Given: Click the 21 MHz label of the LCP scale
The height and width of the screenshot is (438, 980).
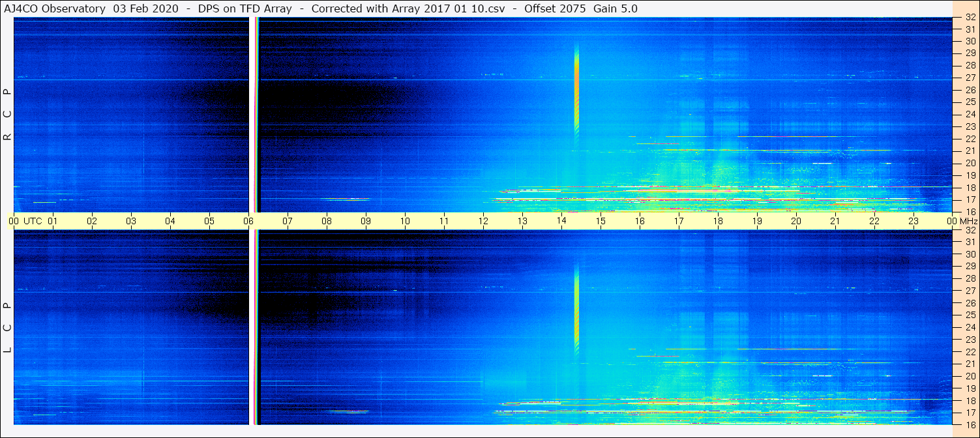Looking at the screenshot, I should tap(970, 364).
